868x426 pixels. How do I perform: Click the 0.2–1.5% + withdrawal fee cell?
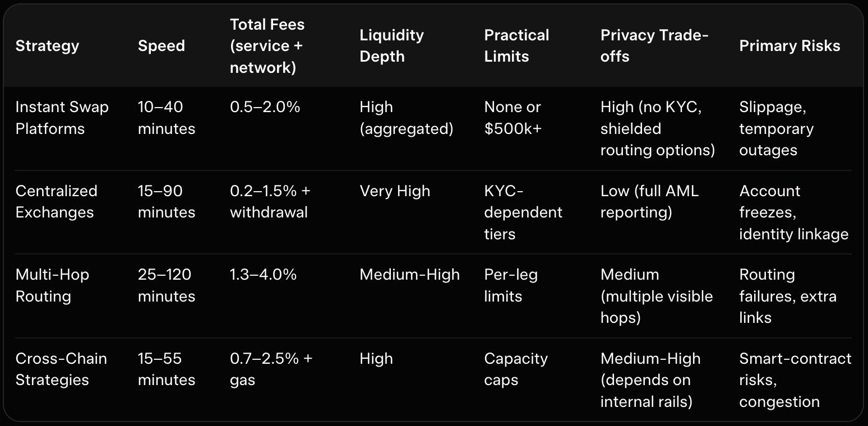270,202
